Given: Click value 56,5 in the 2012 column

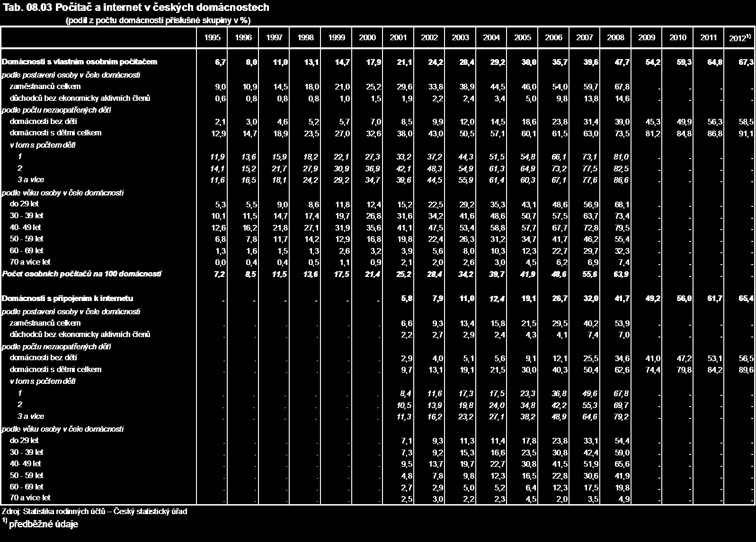Looking at the screenshot, I should (x=746, y=359).
